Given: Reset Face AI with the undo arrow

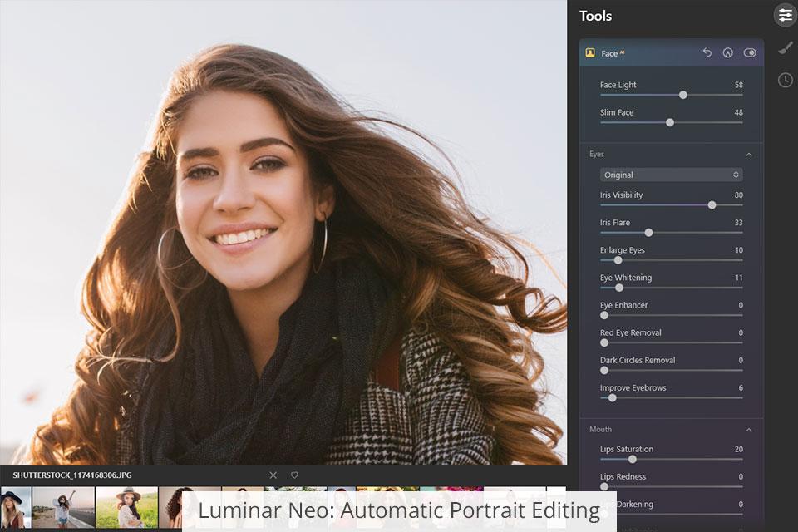Looking at the screenshot, I should [707, 52].
